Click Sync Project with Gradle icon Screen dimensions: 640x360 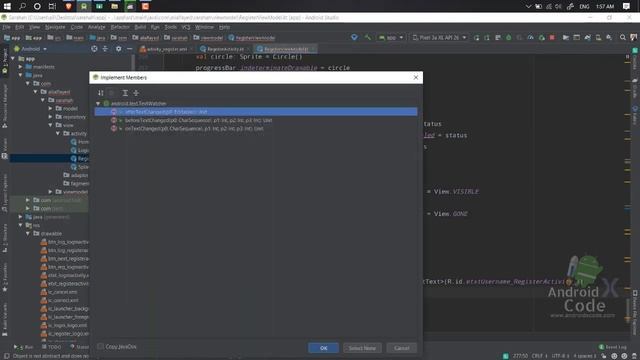click(587, 38)
